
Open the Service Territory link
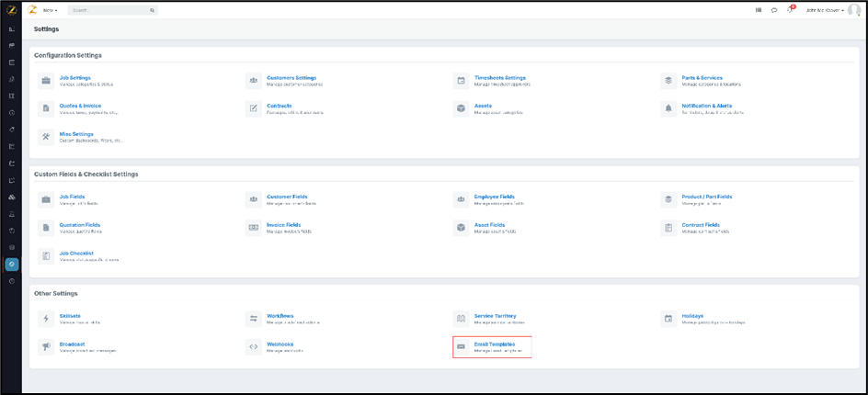click(x=497, y=316)
